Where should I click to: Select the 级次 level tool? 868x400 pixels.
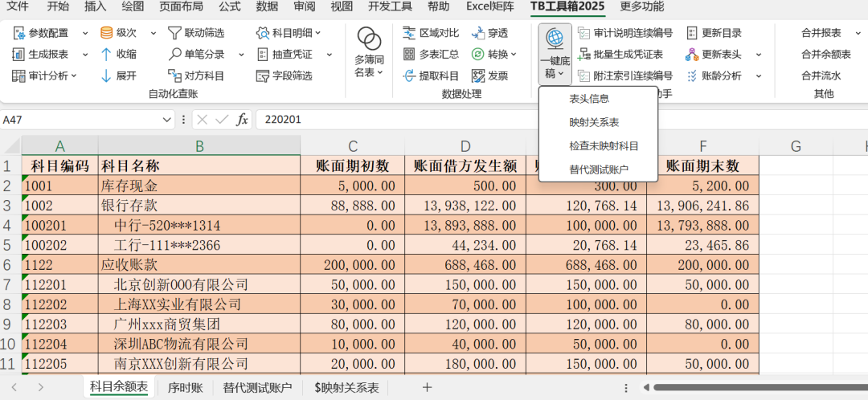click(118, 33)
